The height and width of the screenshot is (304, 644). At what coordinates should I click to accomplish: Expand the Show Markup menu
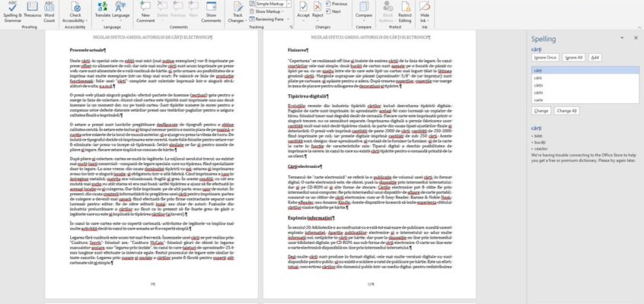268,11
